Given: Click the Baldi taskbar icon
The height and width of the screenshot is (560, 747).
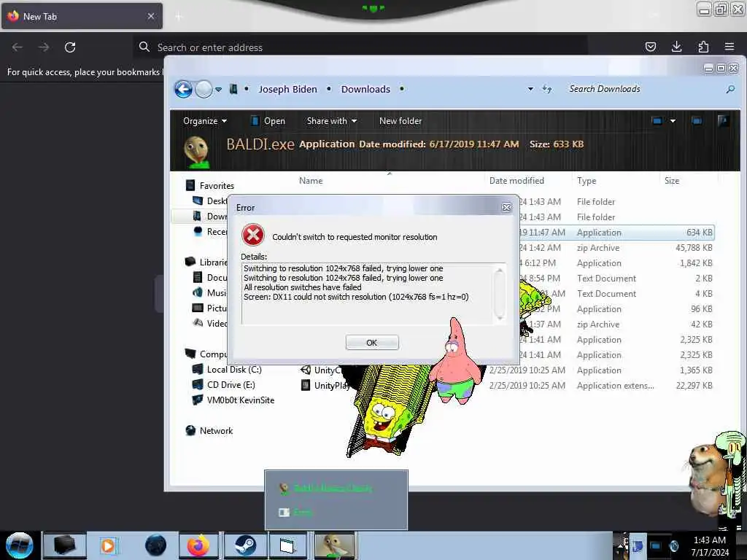Looking at the screenshot, I should coord(334,545).
